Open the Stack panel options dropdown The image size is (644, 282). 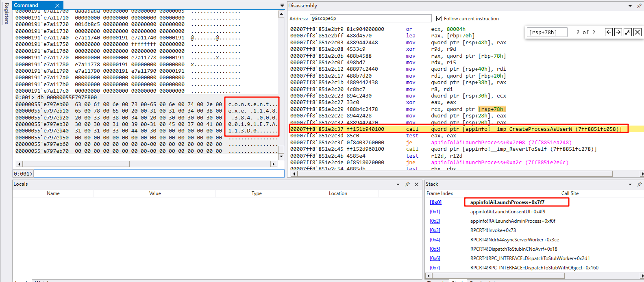(630, 184)
